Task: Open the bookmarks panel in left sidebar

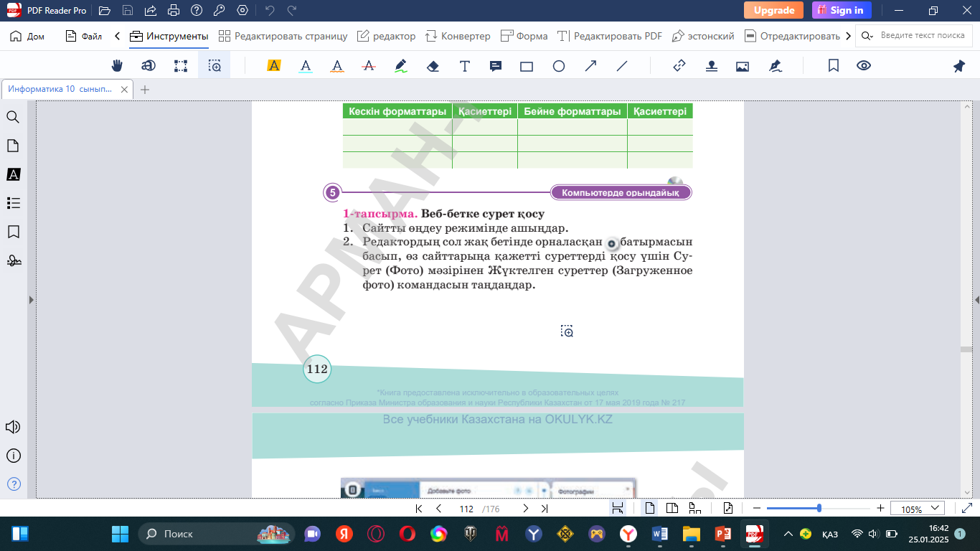Action: pos(13,232)
